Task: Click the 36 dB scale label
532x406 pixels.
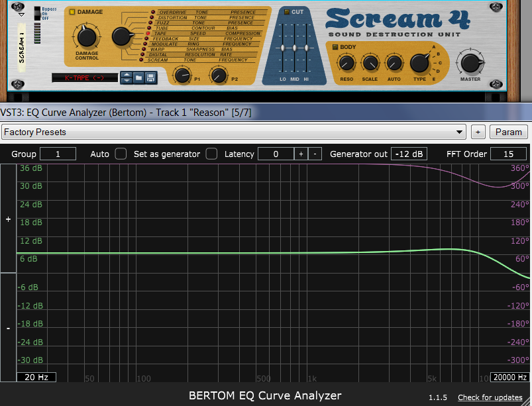Action: [x=31, y=168]
